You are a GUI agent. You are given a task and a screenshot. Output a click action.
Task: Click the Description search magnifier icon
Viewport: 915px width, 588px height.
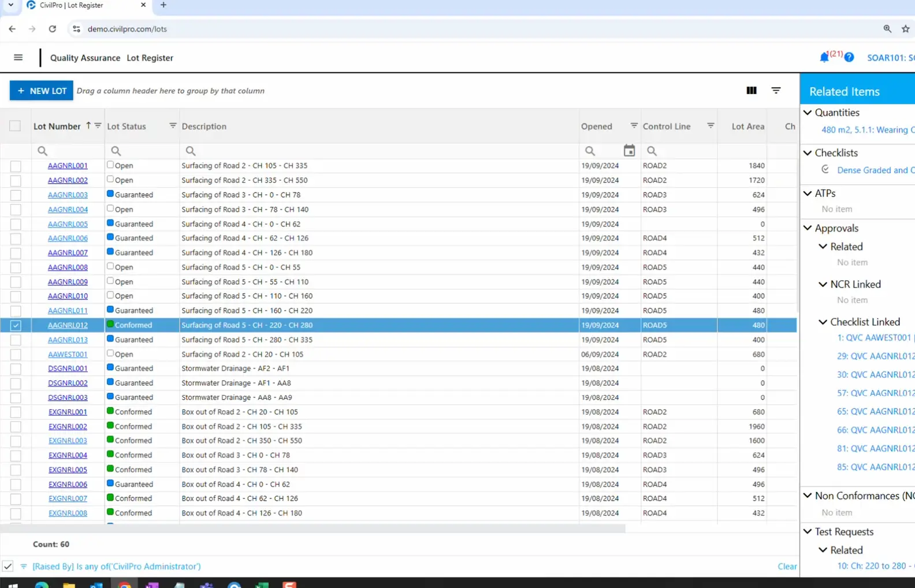[190, 151]
